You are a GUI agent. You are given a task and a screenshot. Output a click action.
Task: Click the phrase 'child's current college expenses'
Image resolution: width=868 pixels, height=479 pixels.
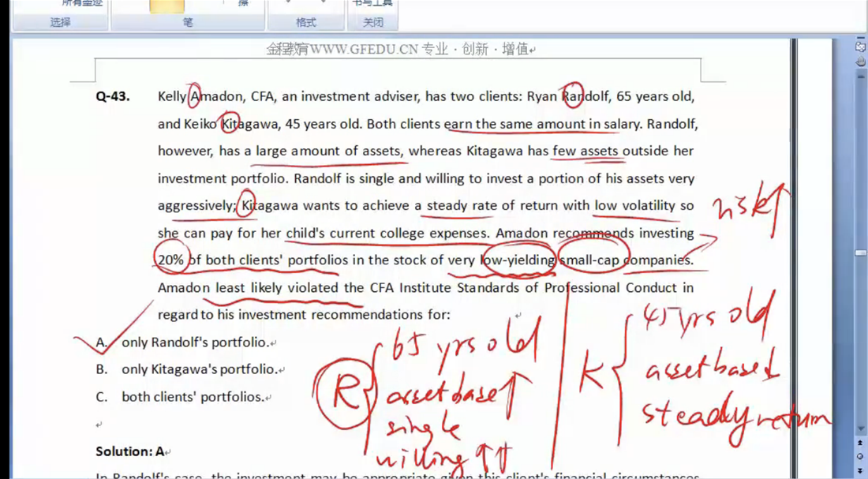387,233
